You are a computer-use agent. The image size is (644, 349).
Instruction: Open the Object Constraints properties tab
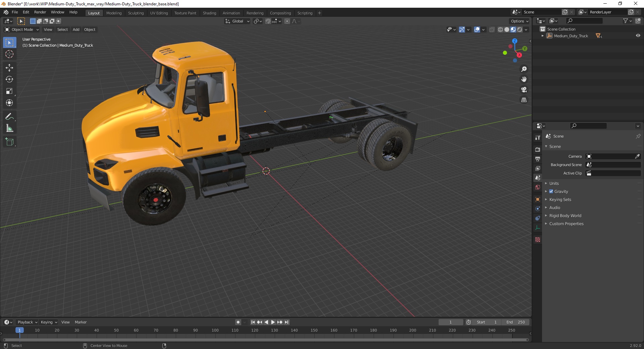(538, 218)
